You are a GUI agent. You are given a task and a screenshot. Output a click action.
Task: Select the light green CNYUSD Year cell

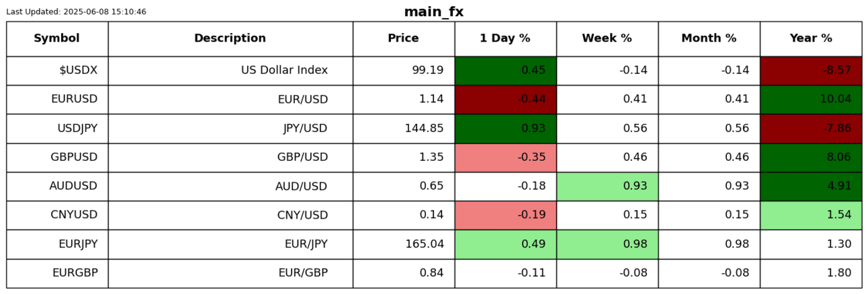(x=811, y=215)
